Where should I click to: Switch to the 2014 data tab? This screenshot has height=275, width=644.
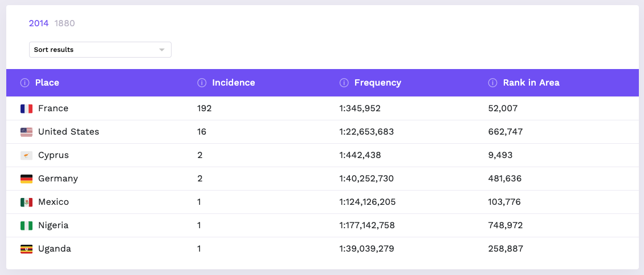(39, 23)
